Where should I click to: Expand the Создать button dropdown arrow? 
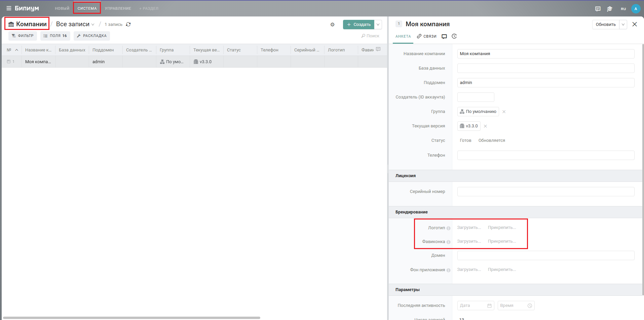378,25
